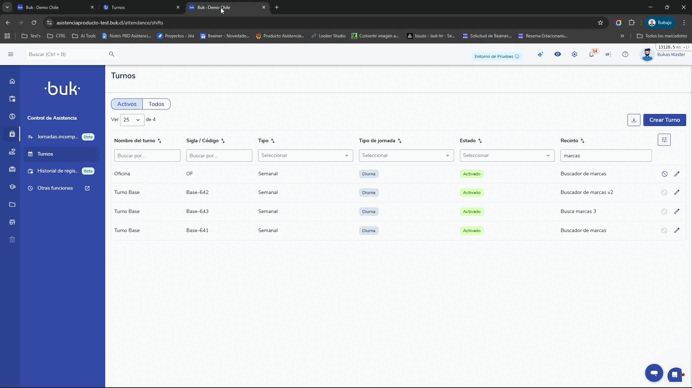Edit the Base-643 shift pencil icon
The height and width of the screenshot is (388, 692).
click(677, 211)
